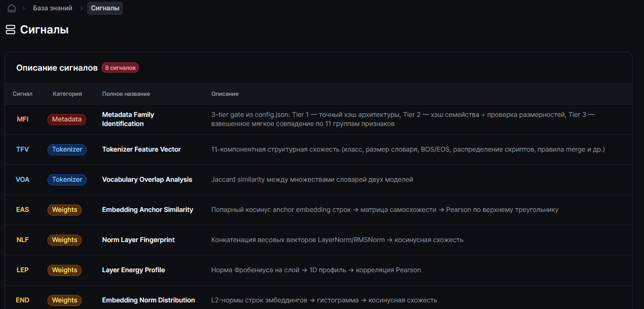Open База знаний breadcrumb link

click(53, 8)
